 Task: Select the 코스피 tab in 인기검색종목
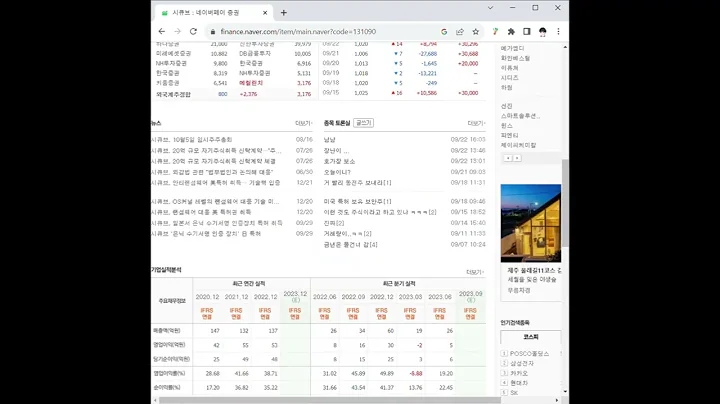(531, 337)
